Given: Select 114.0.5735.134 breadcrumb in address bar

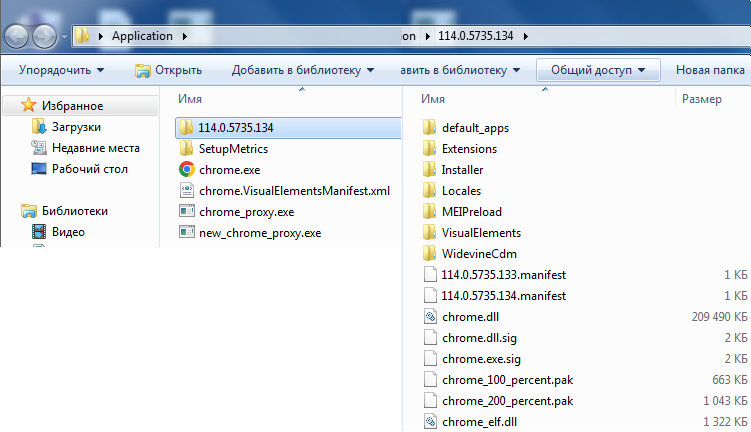Looking at the screenshot, I should tap(476, 36).
